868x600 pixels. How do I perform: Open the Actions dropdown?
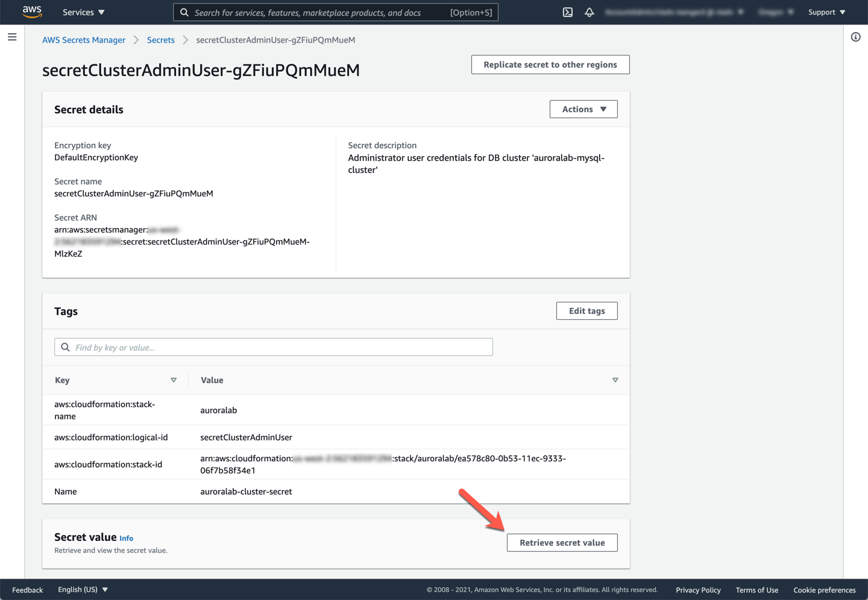point(583,109)
